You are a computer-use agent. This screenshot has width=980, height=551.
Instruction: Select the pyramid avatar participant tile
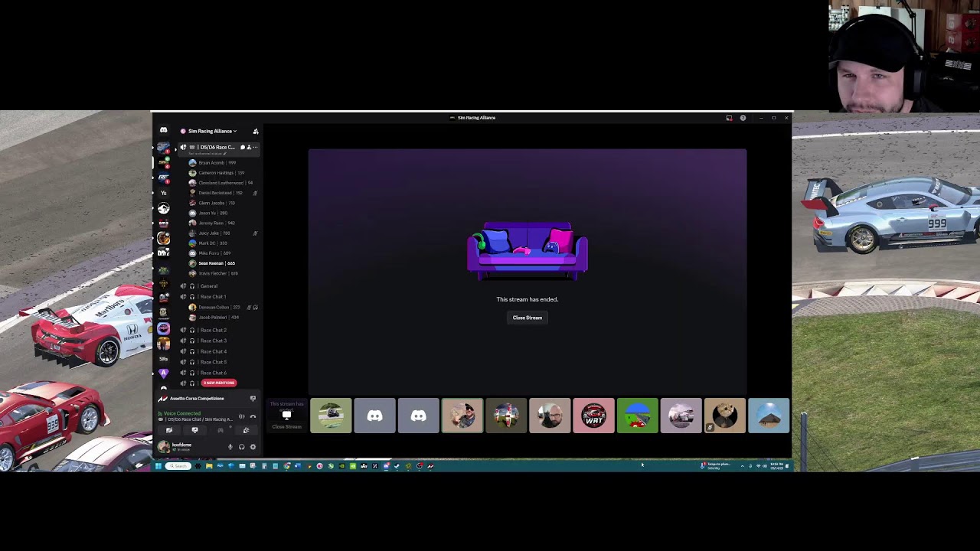click(x=769, y=416)
